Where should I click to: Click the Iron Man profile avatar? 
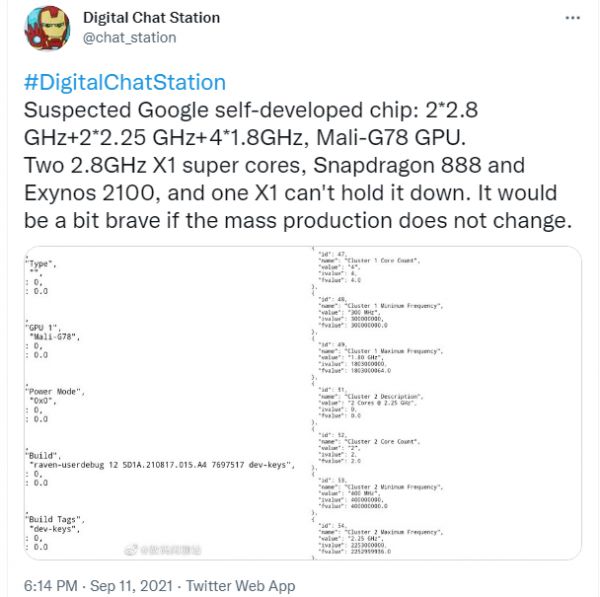[x=43, y=28]
